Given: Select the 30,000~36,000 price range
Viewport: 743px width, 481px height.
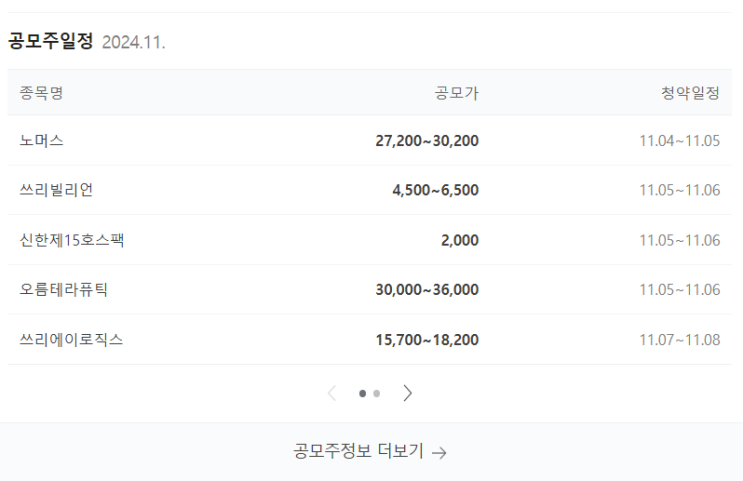Looking at the screenshot, I should click(x=427, y=290).
